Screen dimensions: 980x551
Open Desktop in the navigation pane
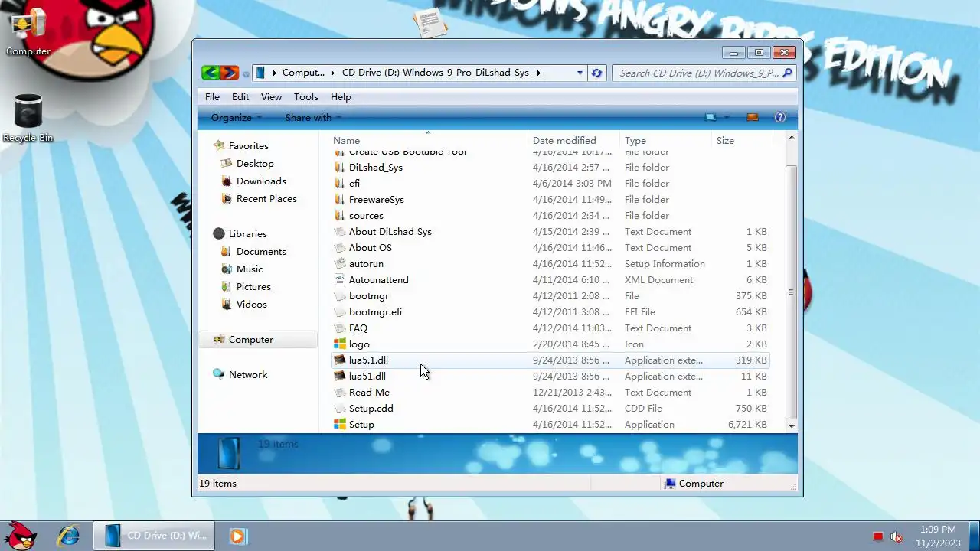click(255, 163)
